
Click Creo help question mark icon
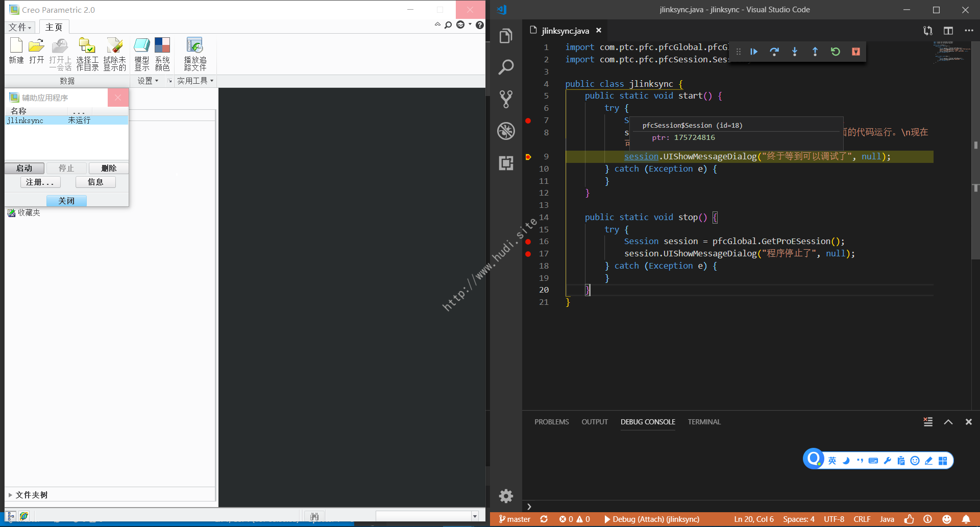[x=480, y=25]
